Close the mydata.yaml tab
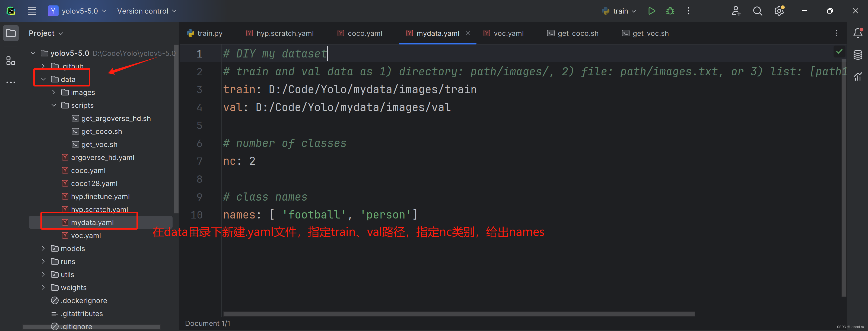868x331 pixels. point(468,33)
